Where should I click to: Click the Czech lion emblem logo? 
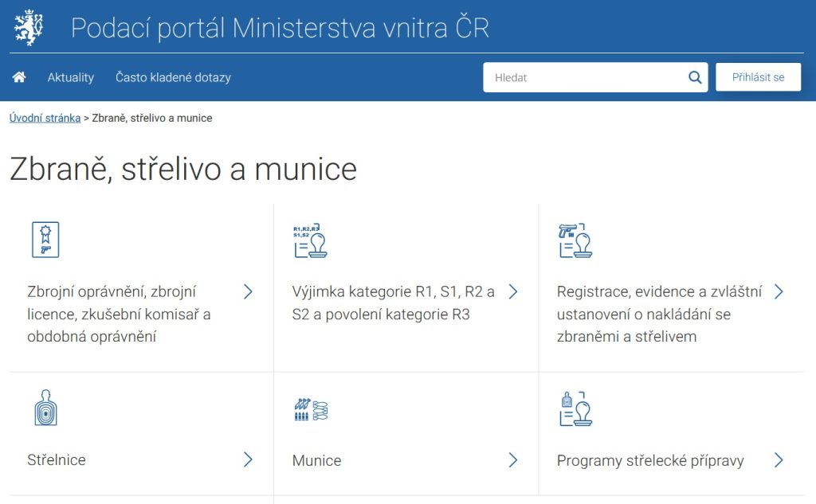(29, 27)
